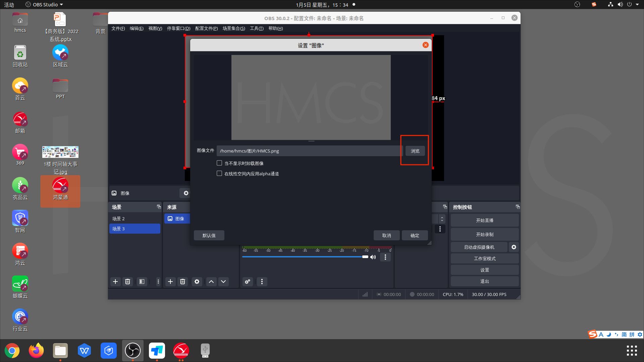Open the 文件(F) menu
The height and width of the screenshot is (362, 644).
click(118, 28)
